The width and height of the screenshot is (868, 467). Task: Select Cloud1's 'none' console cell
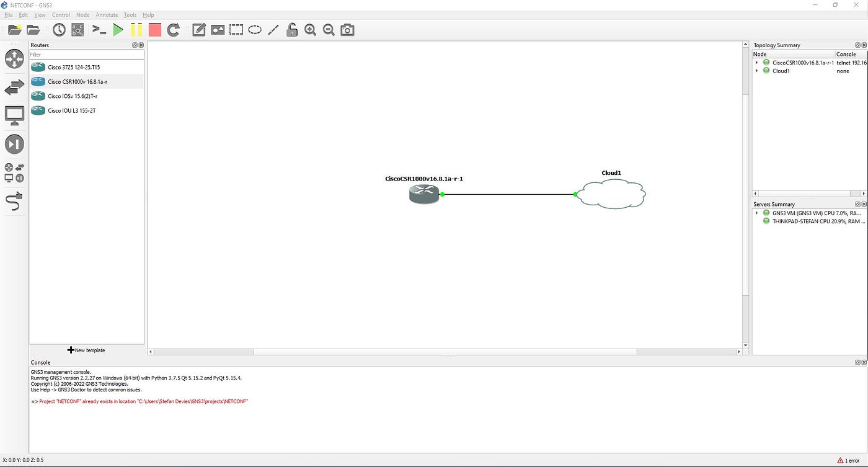point(843,71)
